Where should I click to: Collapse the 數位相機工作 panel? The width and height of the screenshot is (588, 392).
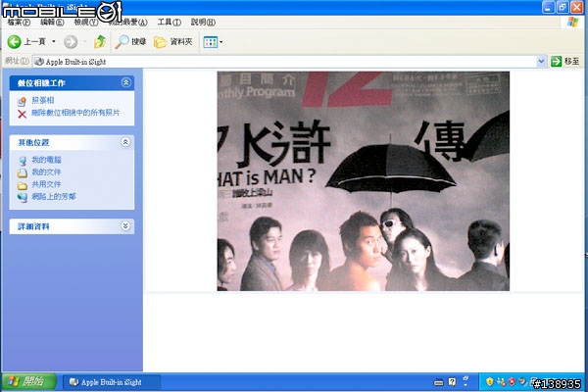click(x=126, y=82)
